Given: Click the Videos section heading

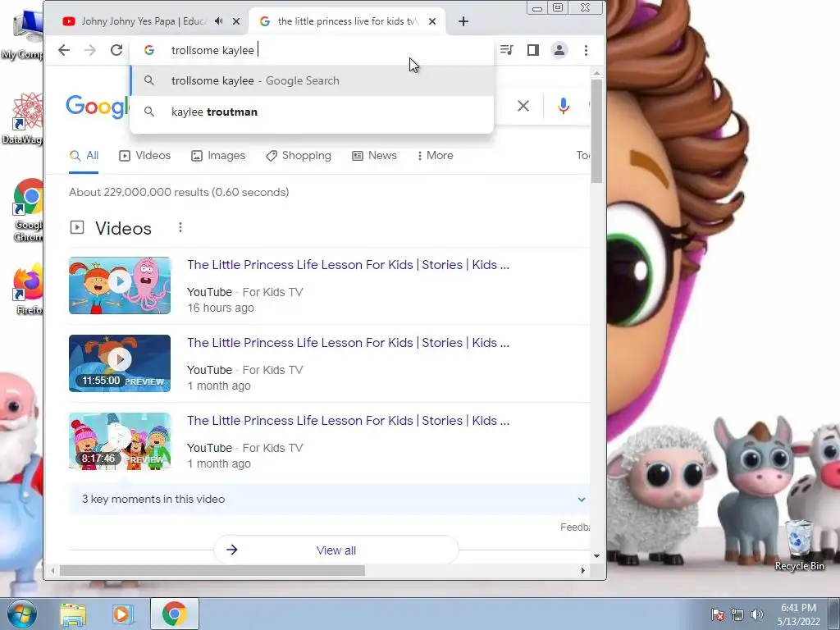Looking at the screenshot, I should coord(123,229).
